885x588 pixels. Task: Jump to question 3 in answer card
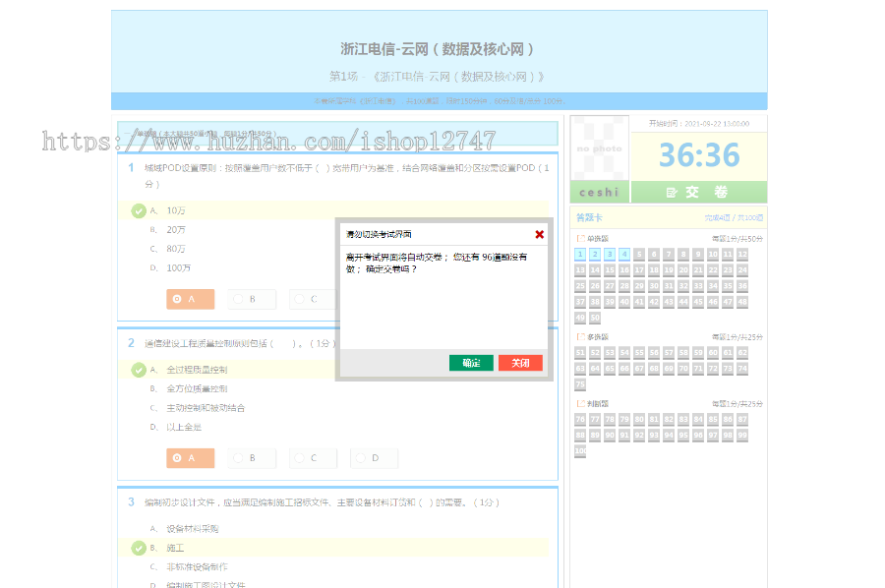click(x=610, y=255)
